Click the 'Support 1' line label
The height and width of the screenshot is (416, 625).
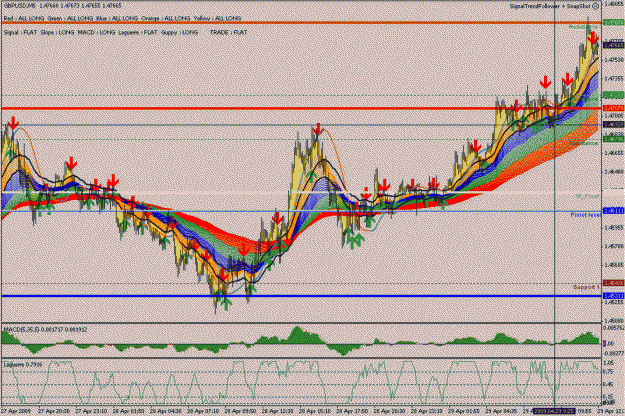coord(586,287)
